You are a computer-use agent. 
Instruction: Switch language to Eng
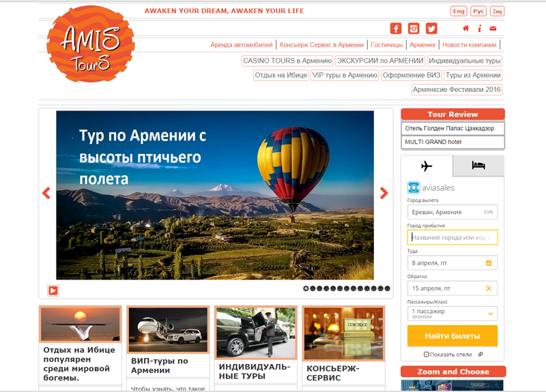pos(459,12)
